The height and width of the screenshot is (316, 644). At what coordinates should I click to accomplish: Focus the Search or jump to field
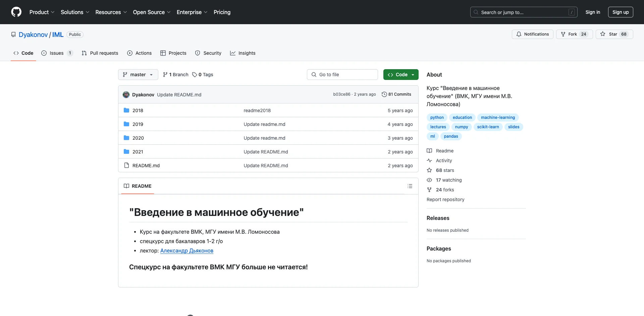[524, 12]
